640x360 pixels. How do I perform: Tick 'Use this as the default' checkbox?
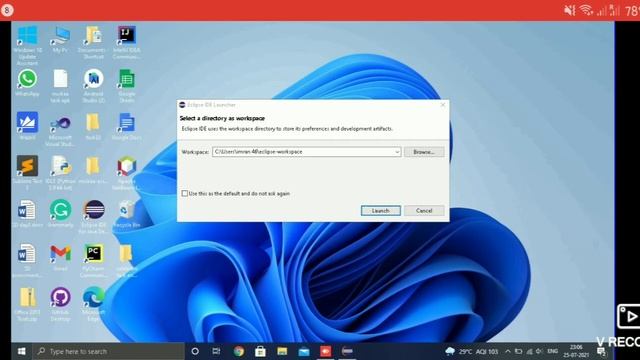tap(184, 193)
